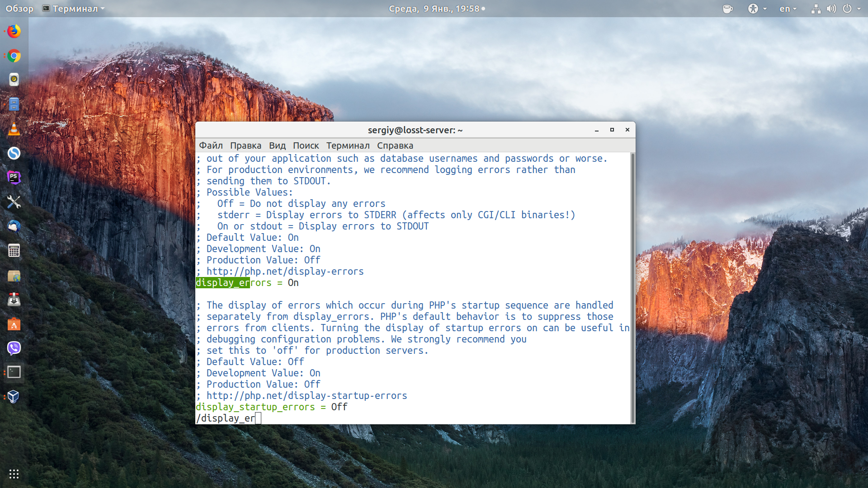Launch Firefox from the dock

(x=14, y=31)
